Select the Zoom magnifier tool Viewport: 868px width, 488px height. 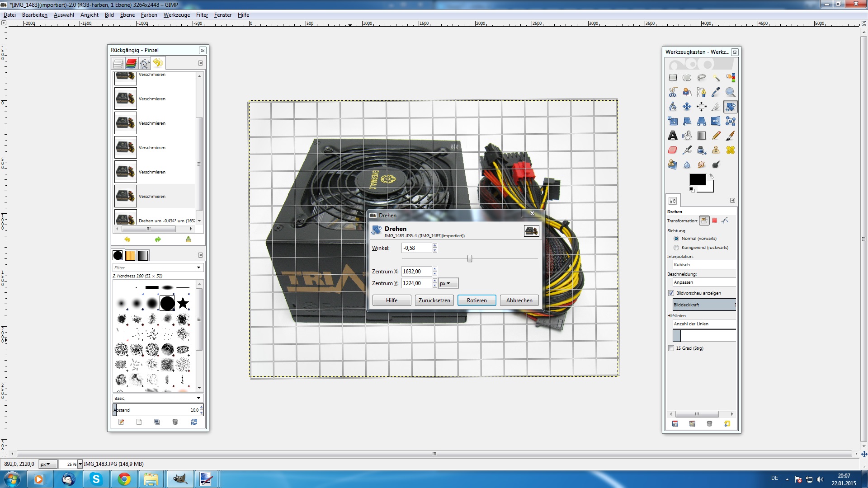point(731,92)
